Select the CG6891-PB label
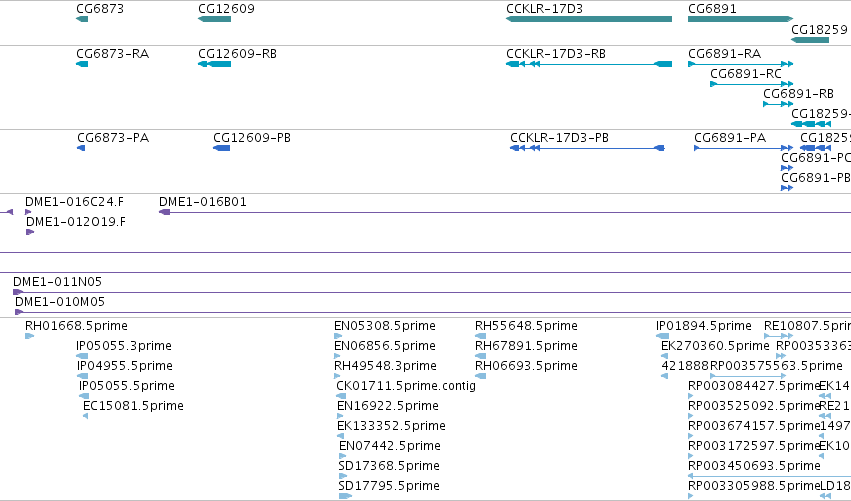The width and height of the screenshot is (851, 501). 816,178
